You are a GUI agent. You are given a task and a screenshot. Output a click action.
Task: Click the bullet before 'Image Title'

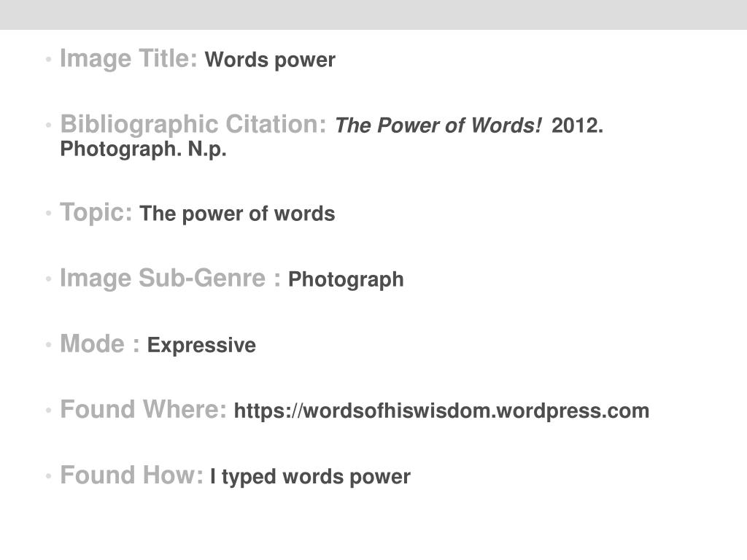[48, 60]
